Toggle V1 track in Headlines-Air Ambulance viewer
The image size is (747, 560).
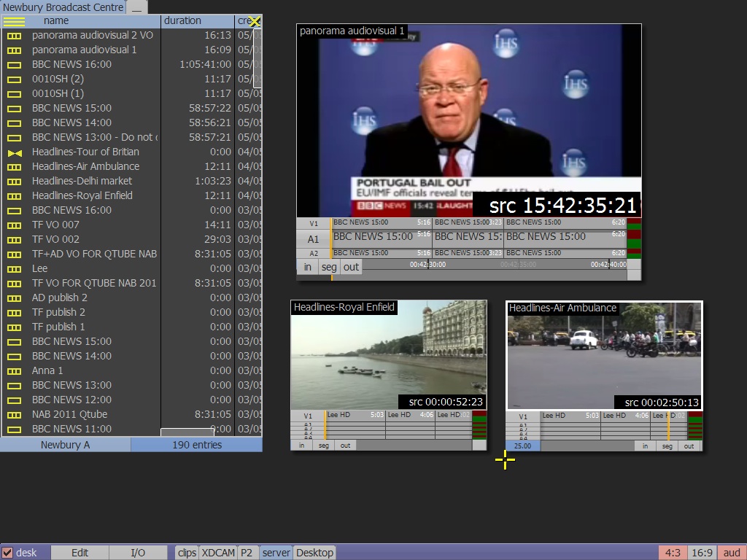coord(522,416)
